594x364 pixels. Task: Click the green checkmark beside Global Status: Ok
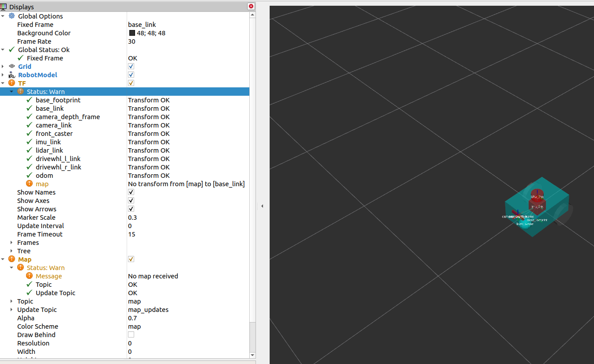pos(12,50)
